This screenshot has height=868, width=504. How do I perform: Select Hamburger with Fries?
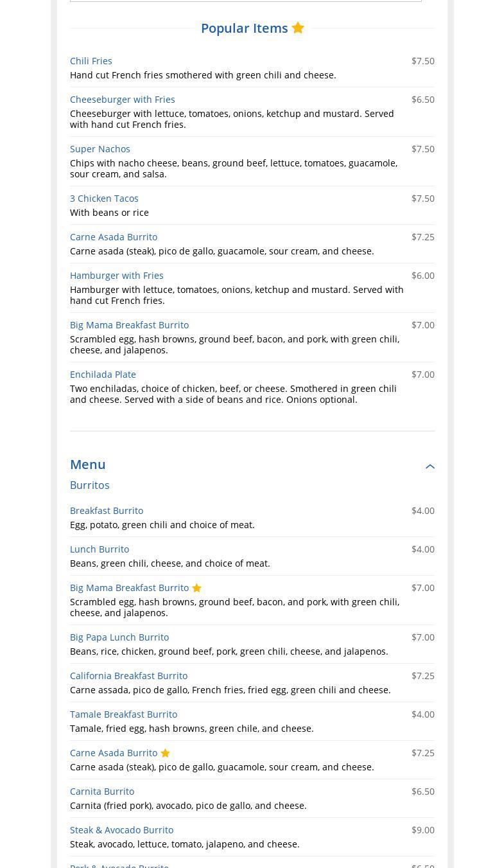tap(117, 276)
